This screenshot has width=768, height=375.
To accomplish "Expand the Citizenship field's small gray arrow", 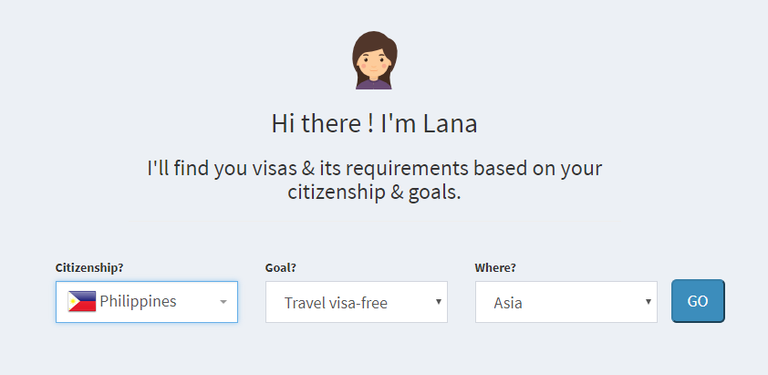I will [223, 302].
